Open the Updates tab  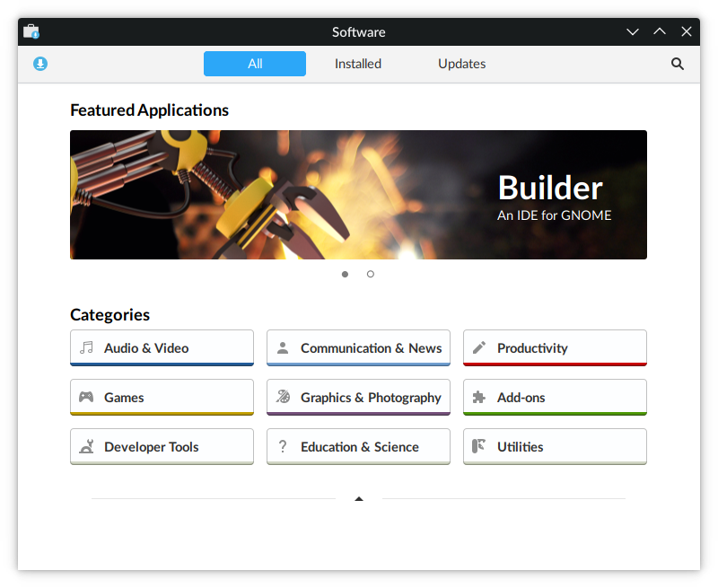click(461, 64)
